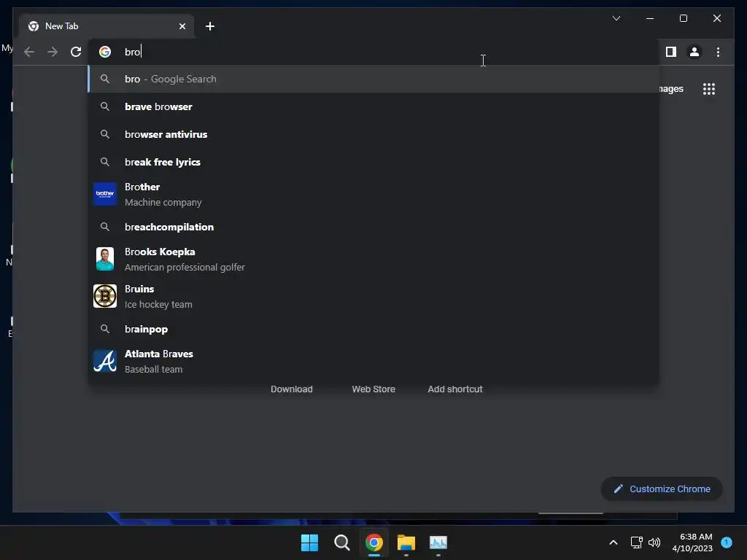
Task: Reload the page with the refresh icon
Action: point(76,52)
